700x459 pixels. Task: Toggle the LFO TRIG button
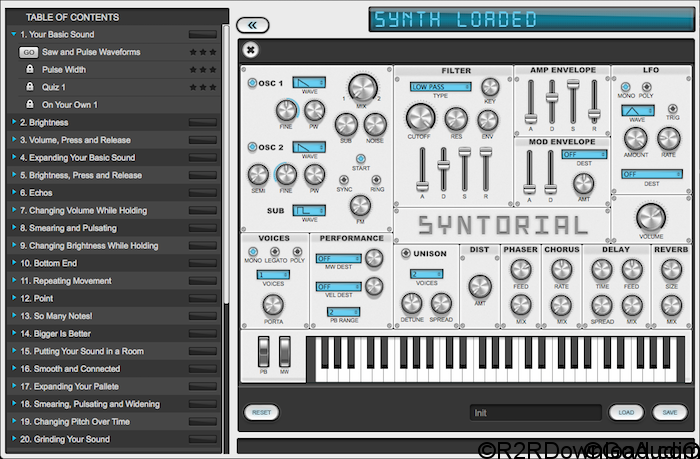coord(672,108)
